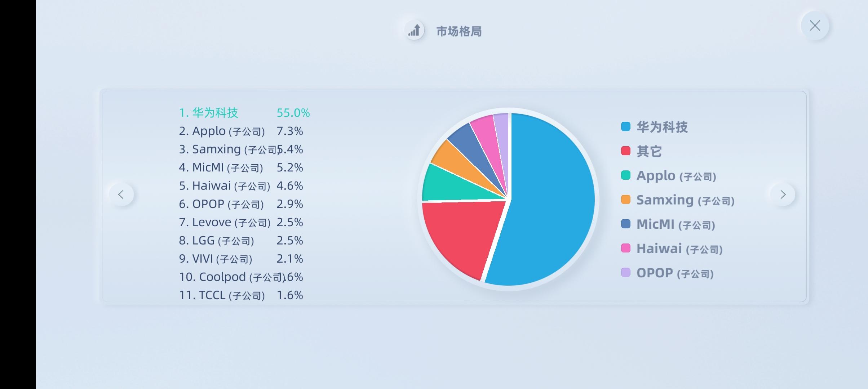
Task: Click the OPOP purple legend swatch
Action: pos(626,273)
